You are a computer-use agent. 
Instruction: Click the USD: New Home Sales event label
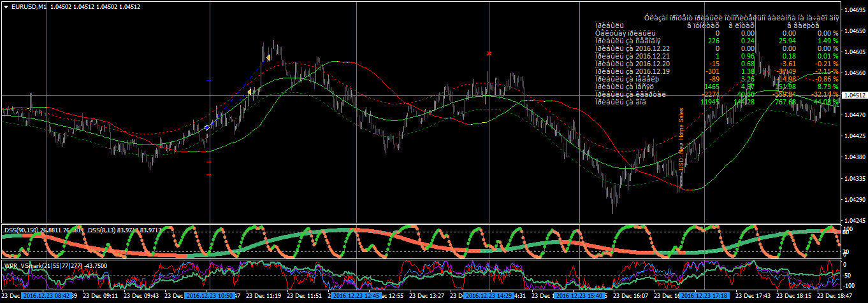681,139
